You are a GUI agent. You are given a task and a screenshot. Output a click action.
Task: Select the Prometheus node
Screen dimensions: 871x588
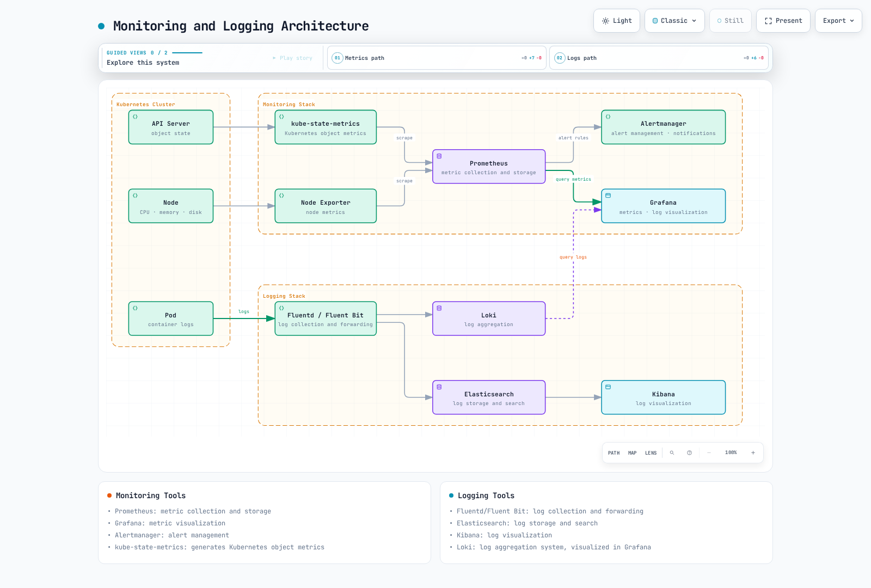[x=489, y=167]
